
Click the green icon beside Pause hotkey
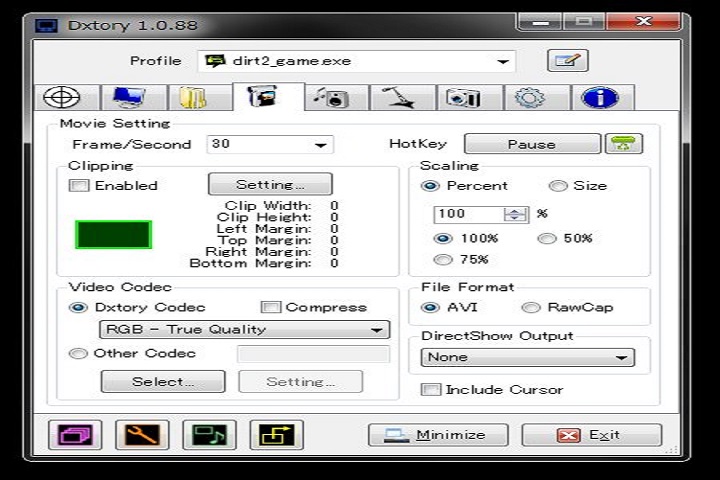624,144
